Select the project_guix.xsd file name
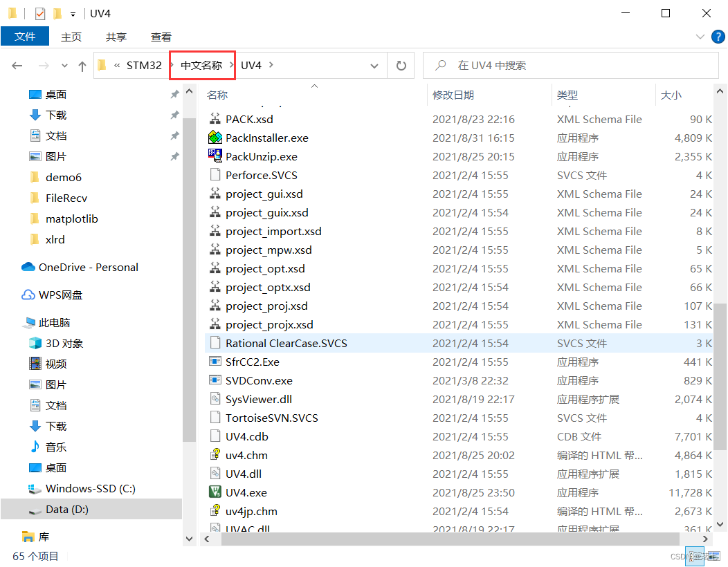Image resolution: width=728 pixels, height=567 pixels. [267, 212]
